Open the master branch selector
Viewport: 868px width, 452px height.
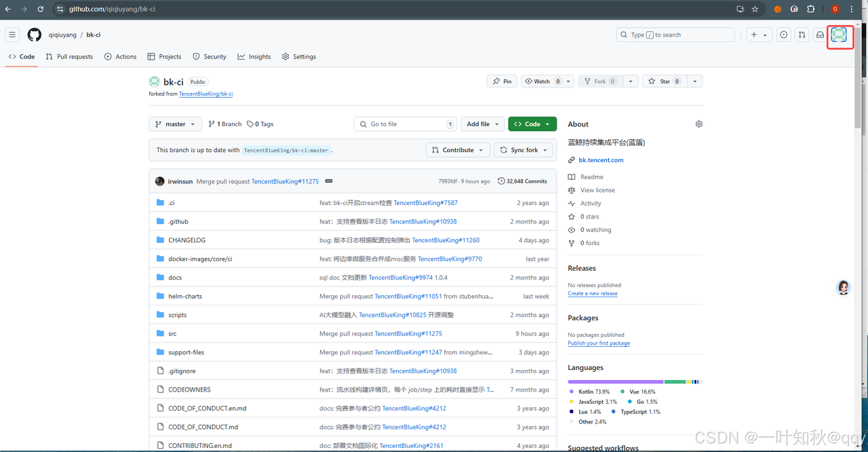[176, 124]
